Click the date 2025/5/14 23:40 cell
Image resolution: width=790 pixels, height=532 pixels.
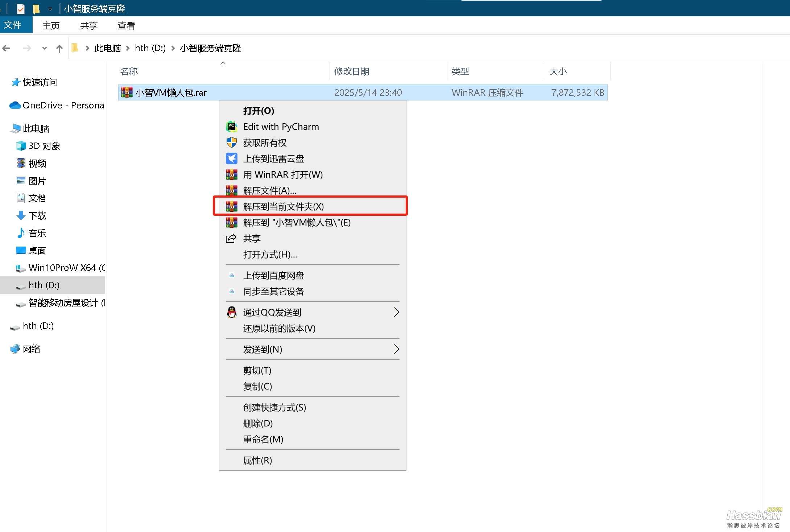pyautogui.click(x=368, y=92)
